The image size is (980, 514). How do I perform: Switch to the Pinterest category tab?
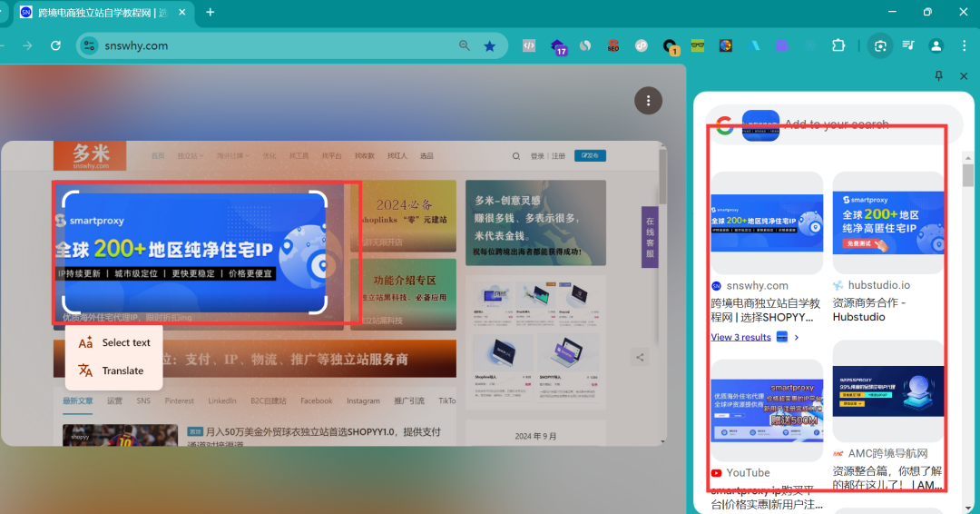(x=180, y=400)
